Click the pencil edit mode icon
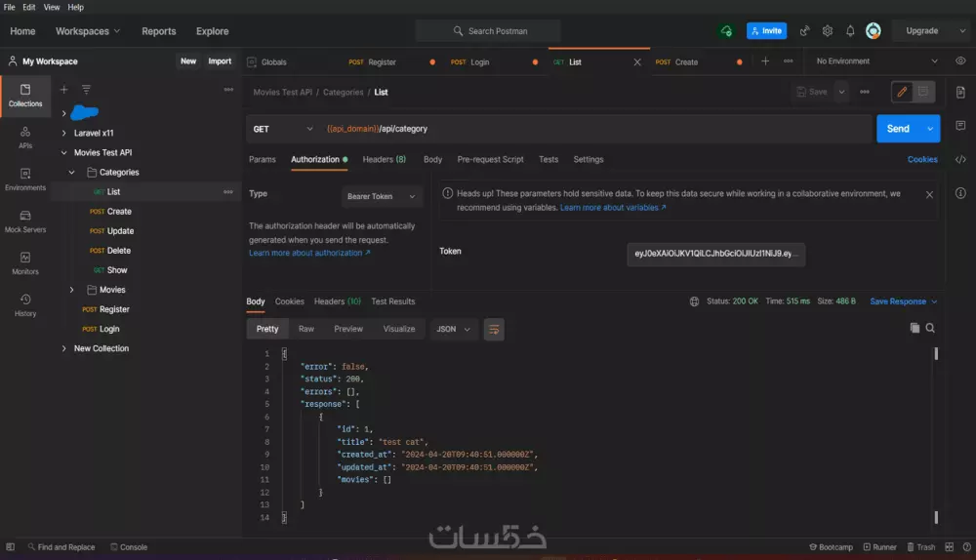Image resolution: width=976 pixels, height=560 pixels. click(901, 92)
